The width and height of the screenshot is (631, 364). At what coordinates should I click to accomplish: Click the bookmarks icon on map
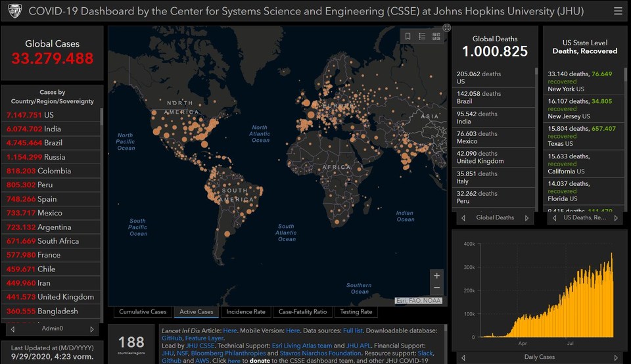408,36
